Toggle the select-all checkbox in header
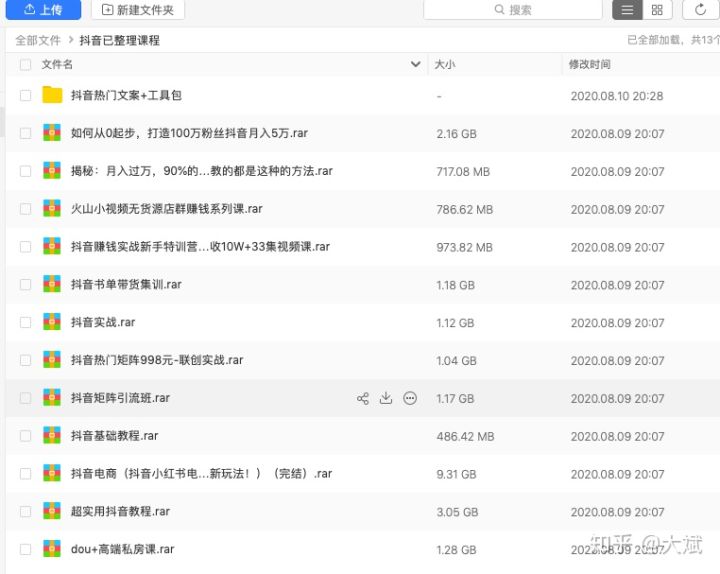Screen dimensions: 720x574 [x=26, y=64]
